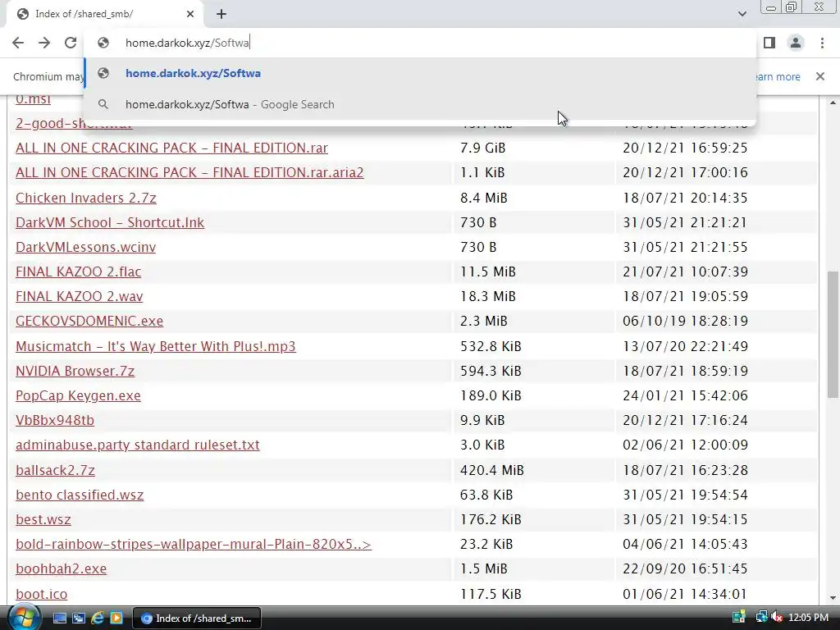Click the first green system tray icon

coord(739,618)
